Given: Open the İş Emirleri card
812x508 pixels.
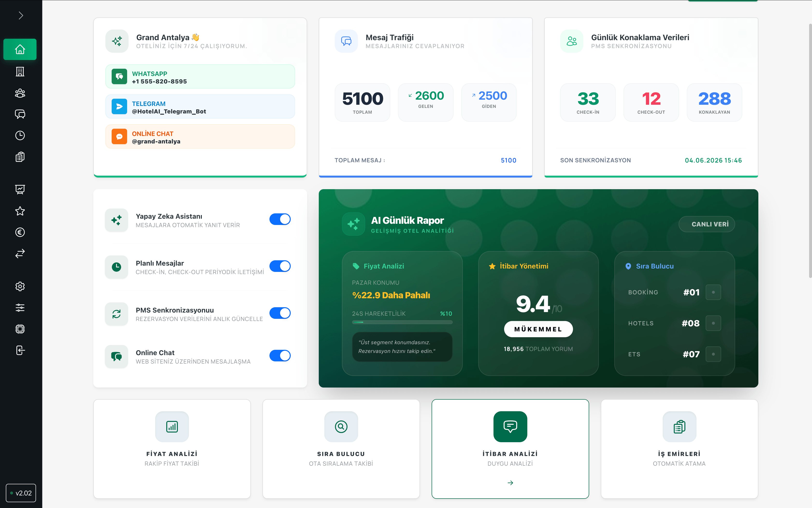Looking at the screenshot, I should click(679, 449).
